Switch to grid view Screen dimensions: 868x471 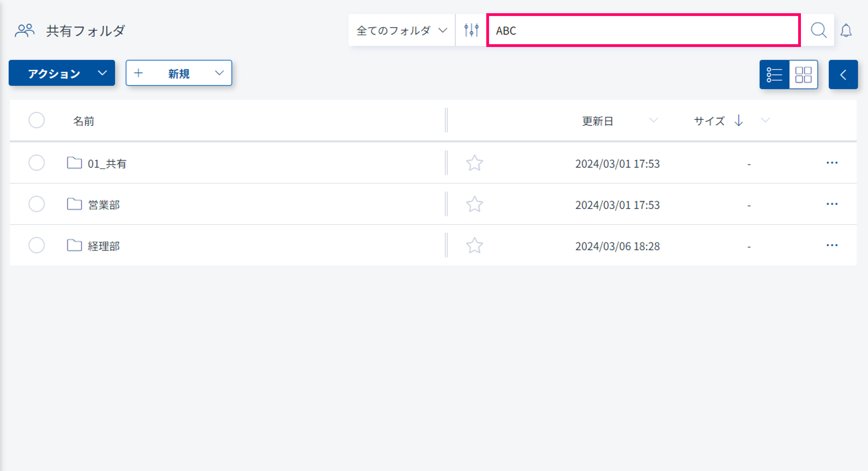pos(803,75)
